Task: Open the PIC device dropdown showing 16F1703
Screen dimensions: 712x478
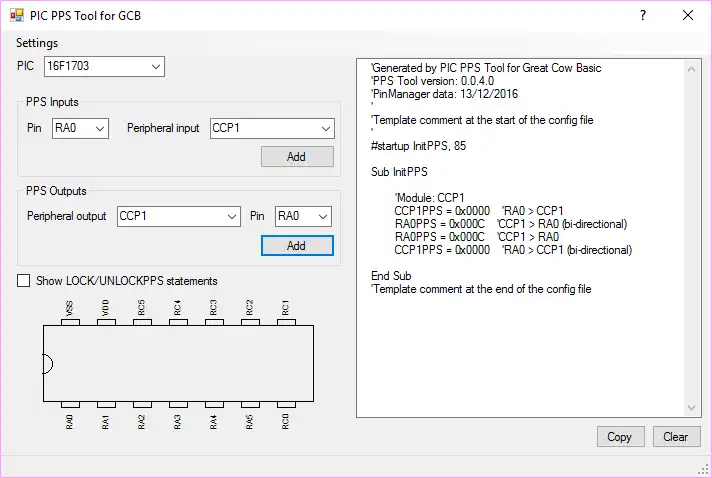Action: pos(104,66)
